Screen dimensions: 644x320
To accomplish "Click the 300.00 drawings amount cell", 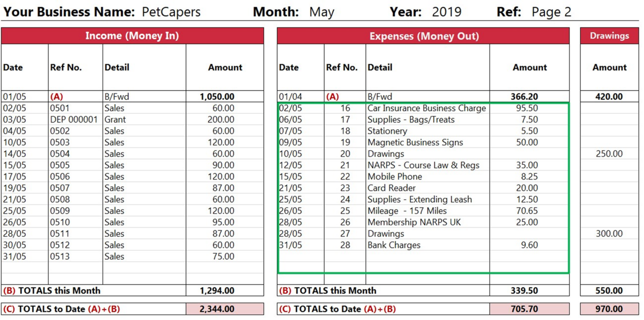I will [x=609, y=234].
